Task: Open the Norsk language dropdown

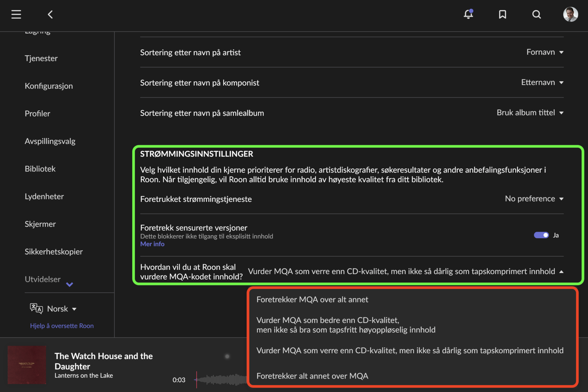Action: tap(62, 309)
